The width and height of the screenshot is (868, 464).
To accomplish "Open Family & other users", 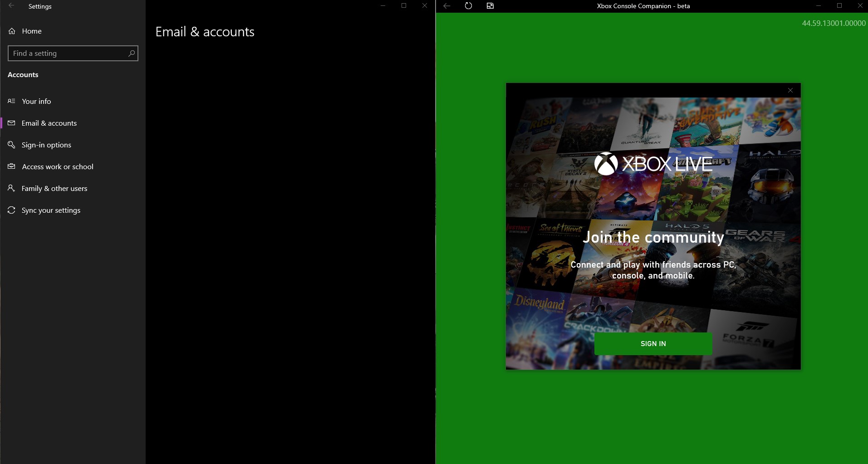I will 73,188.
